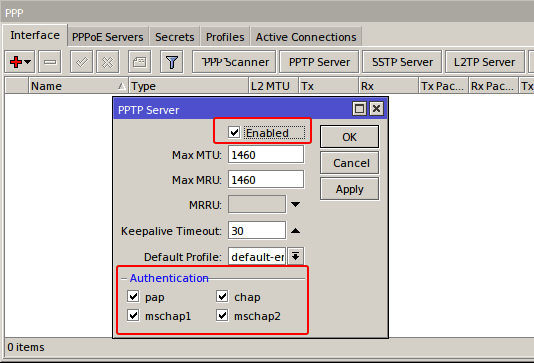Open the SSTP Server settings
Screen dimensions: 534x363
402,62
